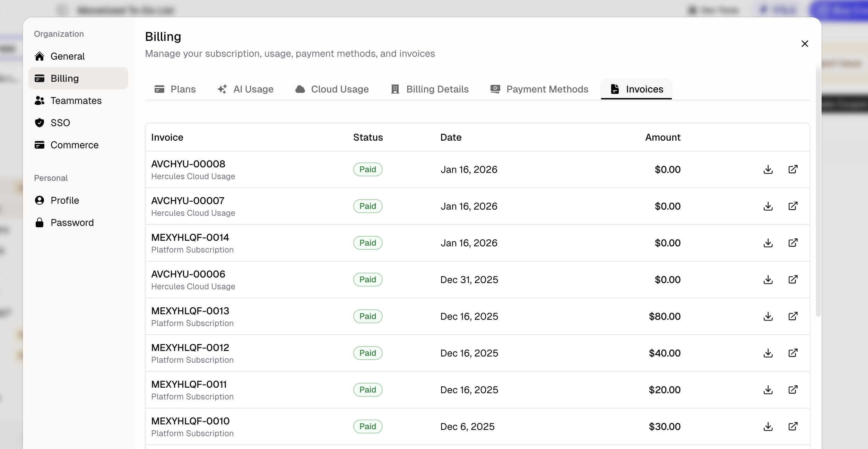Open invoice MEXYHLQF-0010 externally
The width and height of the screenshot is (868, 449).
[793, 426]
